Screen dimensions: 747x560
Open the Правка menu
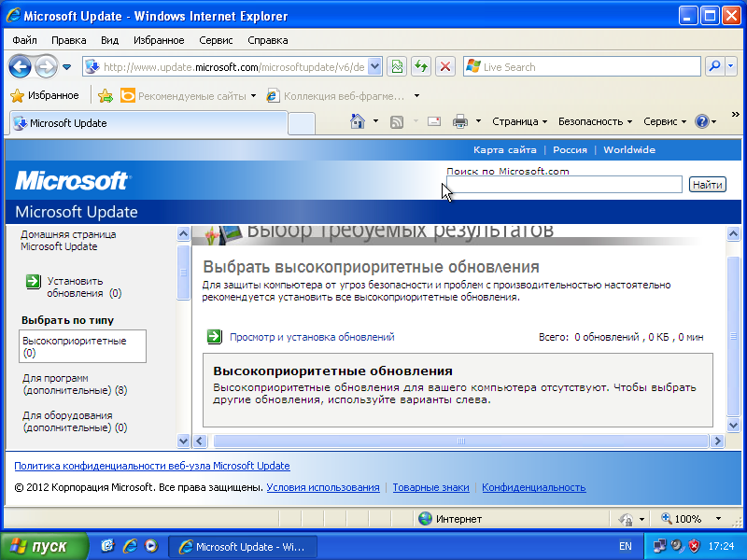click(x=68, y=40)
